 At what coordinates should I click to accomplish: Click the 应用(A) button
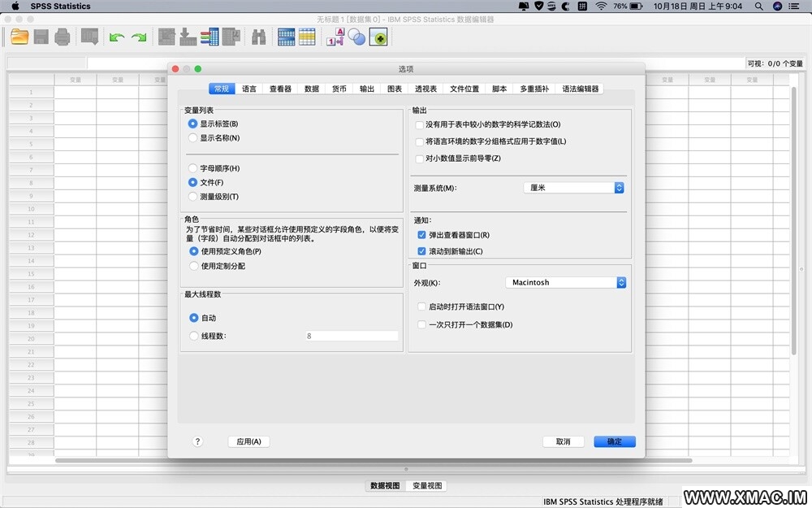pyautogui.click(x=248, y=441)
